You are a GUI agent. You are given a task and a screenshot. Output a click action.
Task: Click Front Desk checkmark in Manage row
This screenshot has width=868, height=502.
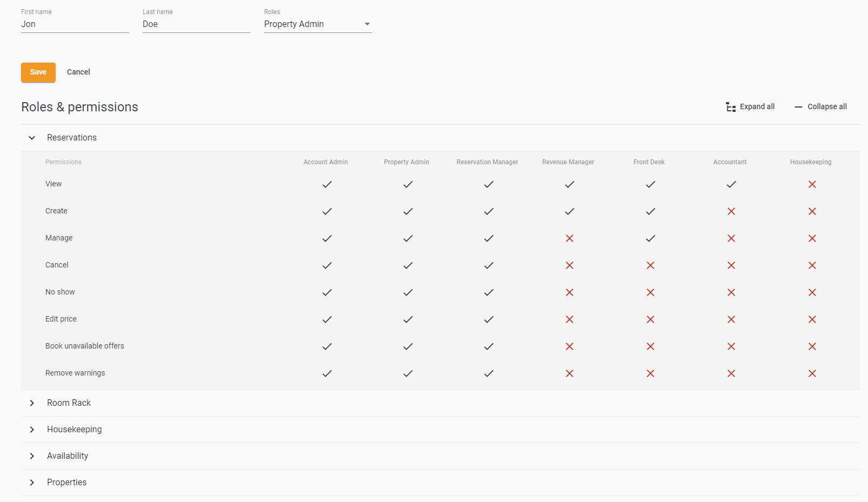650,238
